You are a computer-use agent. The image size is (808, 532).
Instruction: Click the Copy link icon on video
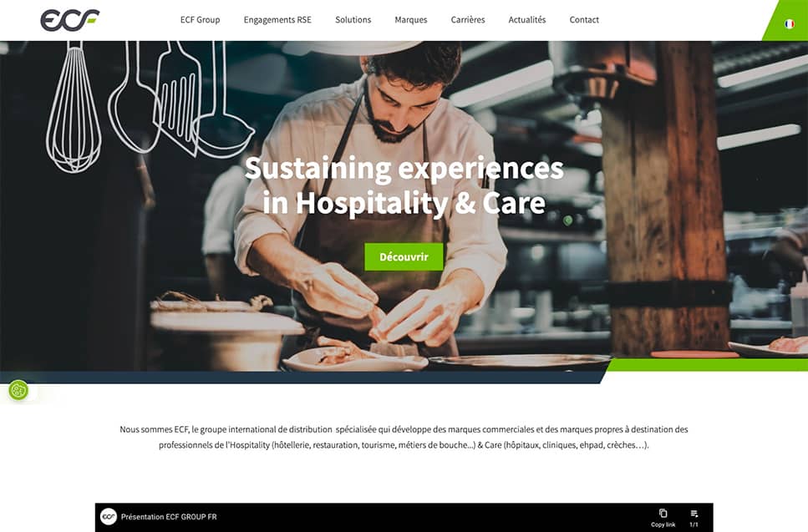tap(663, 517)
